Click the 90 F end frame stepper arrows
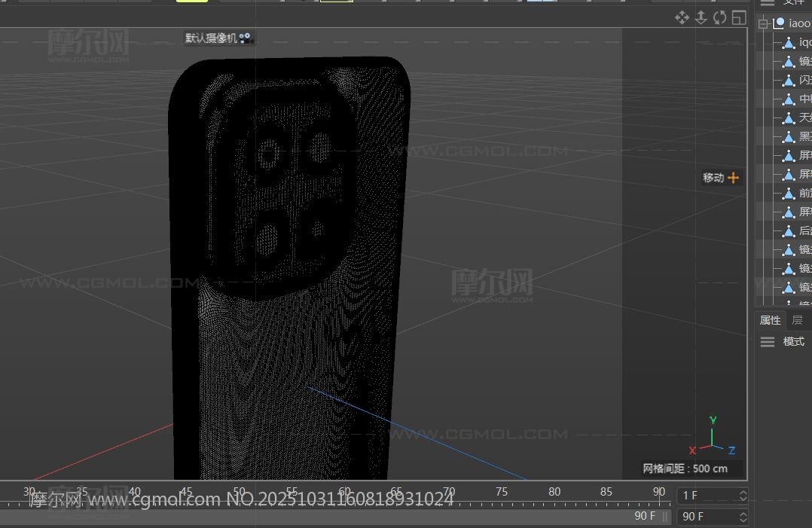Screen dimensions: 812x528 coord(743,517)
